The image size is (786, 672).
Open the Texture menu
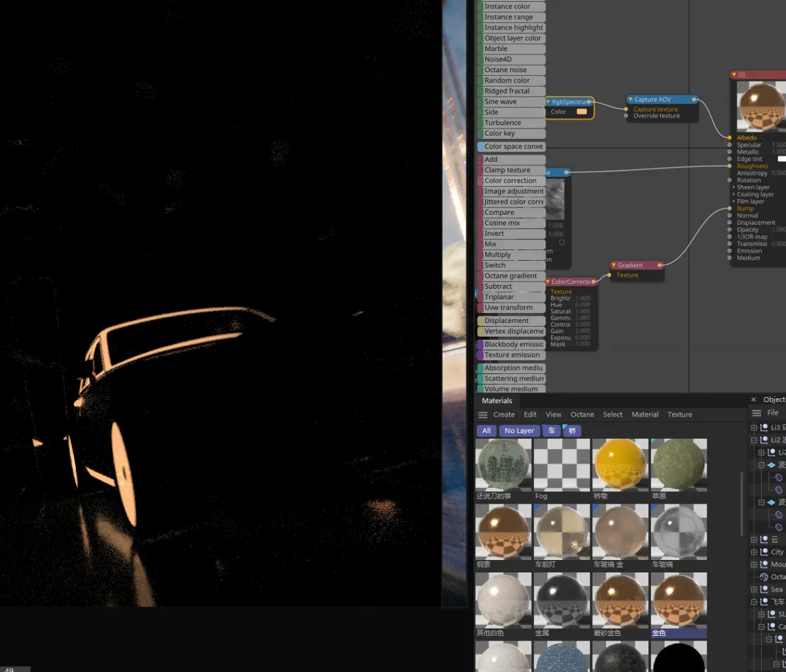pyautogui.click(x=680, y=415)
